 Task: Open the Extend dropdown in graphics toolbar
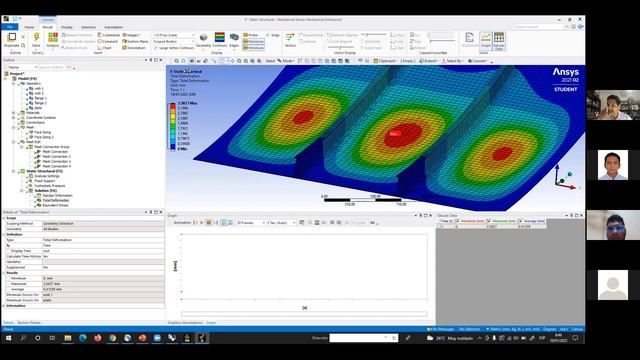[x=429, y=61]
